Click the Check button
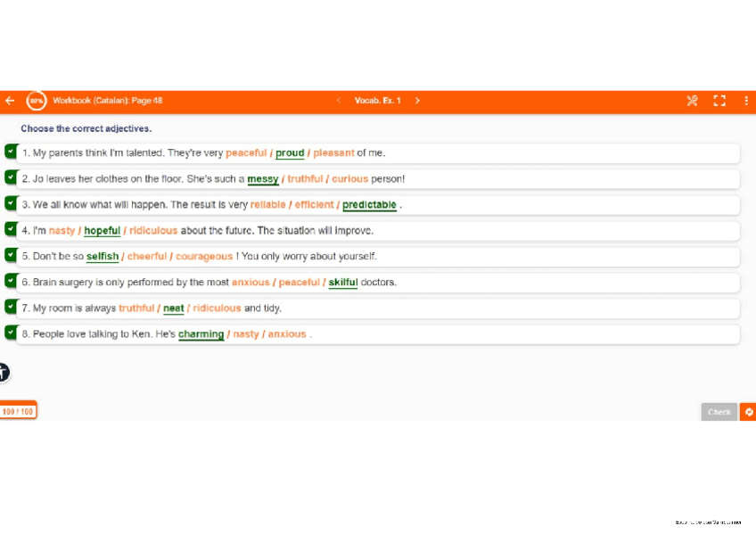756x534 pixels. pyautogui.click(x=719, y=412)
